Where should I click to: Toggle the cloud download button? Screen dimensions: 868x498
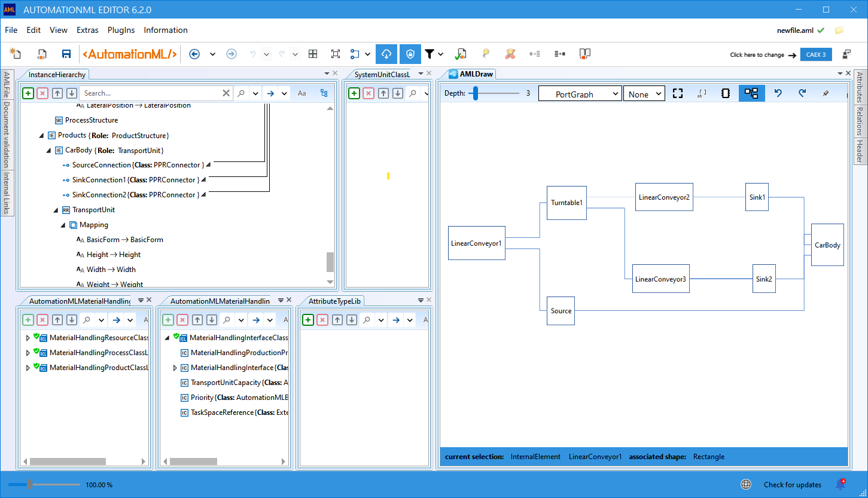[386, 54]
